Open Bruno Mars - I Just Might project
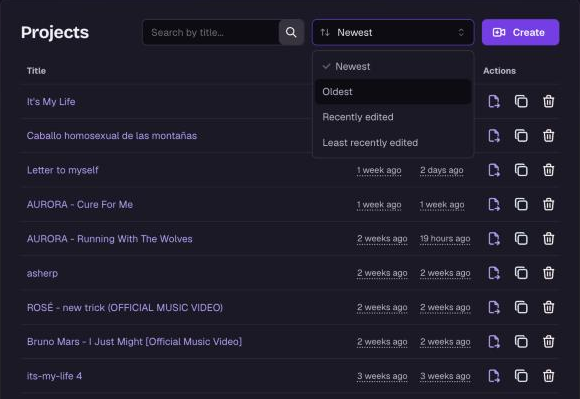This screenshot has width=580, height=399. [134, 342]
